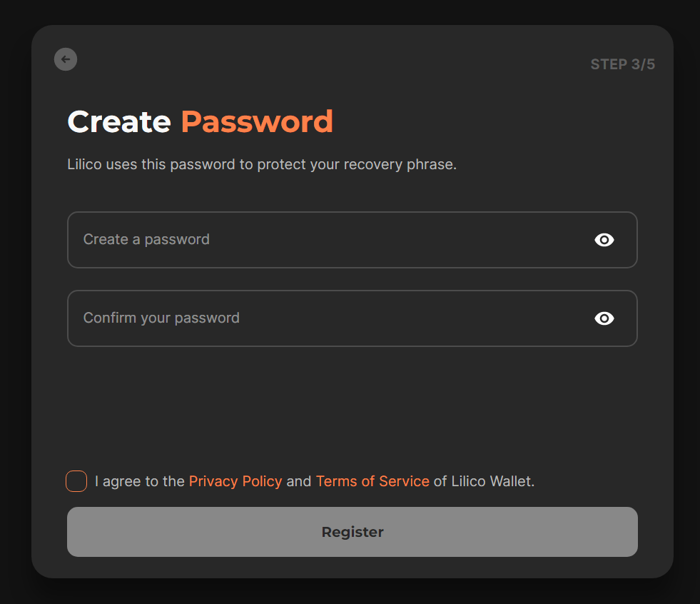Click the 'I agree to the' label
The height and width of the screenshot is (604, 700).
click(140, 481)
